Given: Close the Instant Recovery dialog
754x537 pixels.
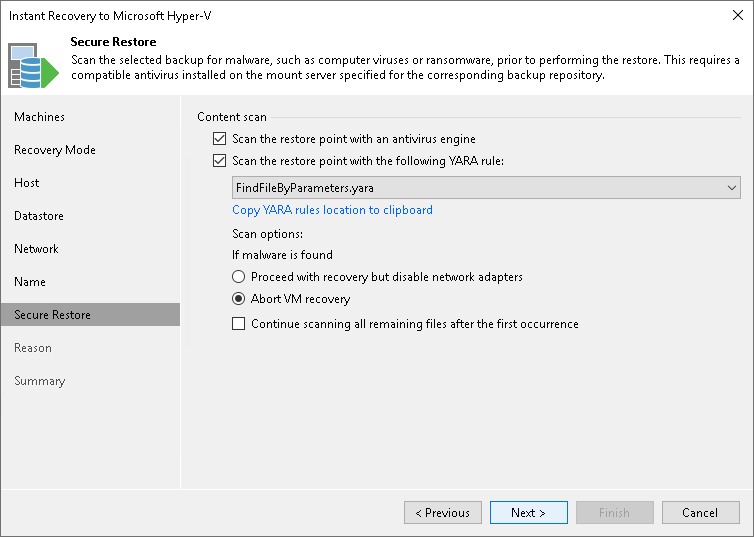Looking at the screenshot, I should (x=738, y=15).
